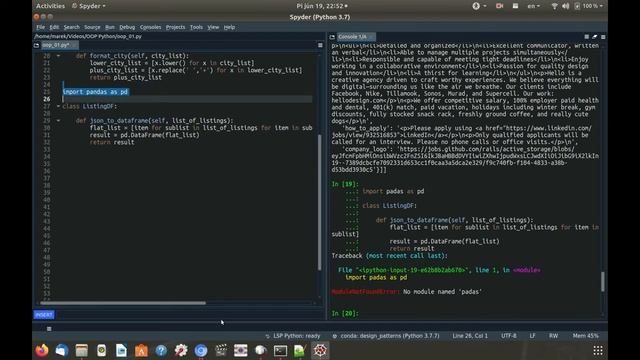
Task: Open the en keyboard layout dropdown
Action: pos(533,6)
